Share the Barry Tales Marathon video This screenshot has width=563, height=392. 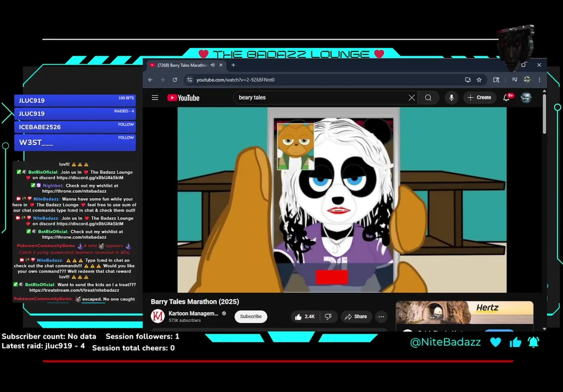point(356,317)
